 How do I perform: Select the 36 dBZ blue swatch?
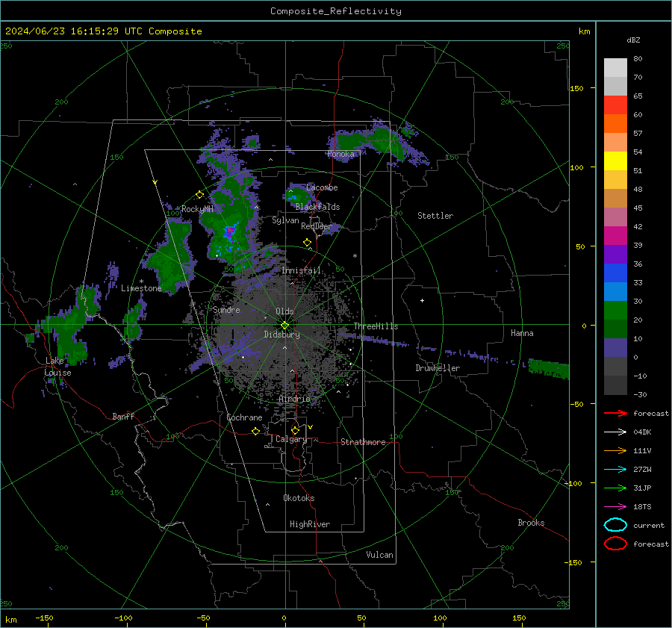pos(615,273)
